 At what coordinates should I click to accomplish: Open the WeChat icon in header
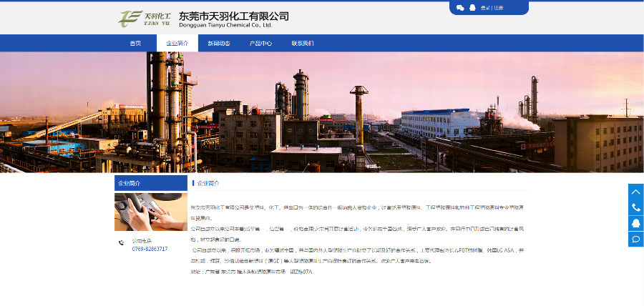pos(460,8)
